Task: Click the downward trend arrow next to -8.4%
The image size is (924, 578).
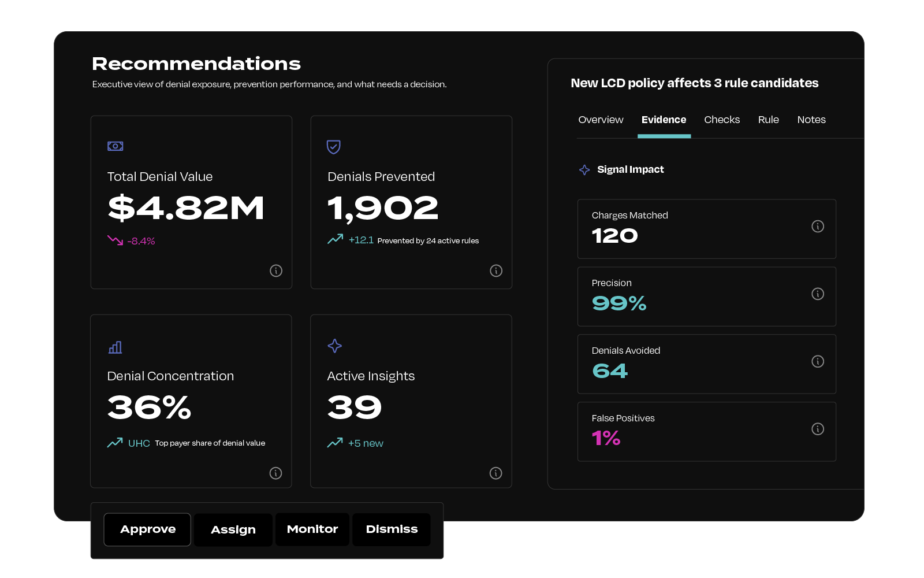Action: coord(115,240)
